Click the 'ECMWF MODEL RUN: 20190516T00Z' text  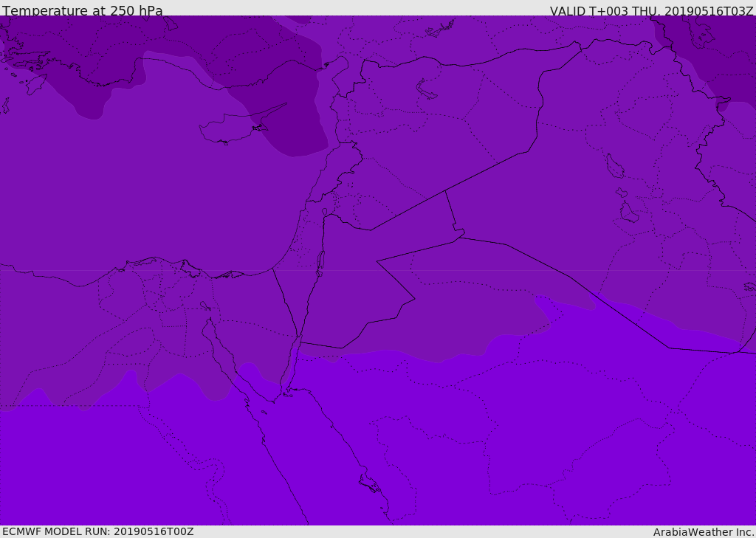(x=98, y=531)
